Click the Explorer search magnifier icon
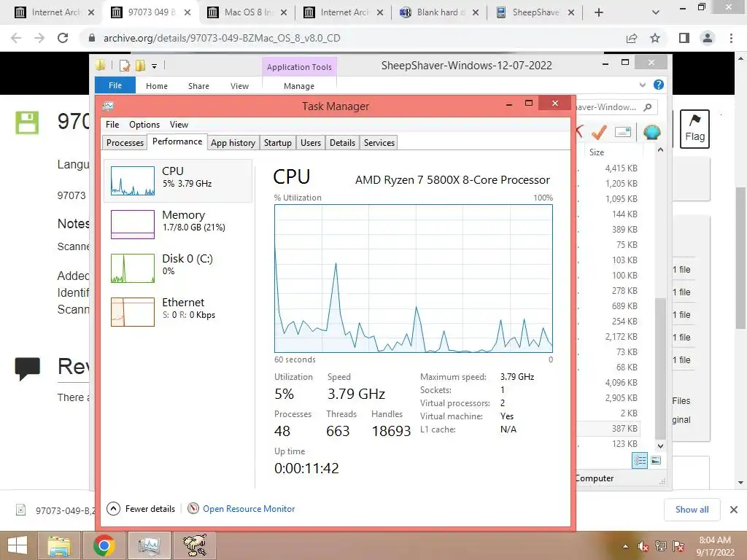The image size is (747, 560). pos(648,107)
